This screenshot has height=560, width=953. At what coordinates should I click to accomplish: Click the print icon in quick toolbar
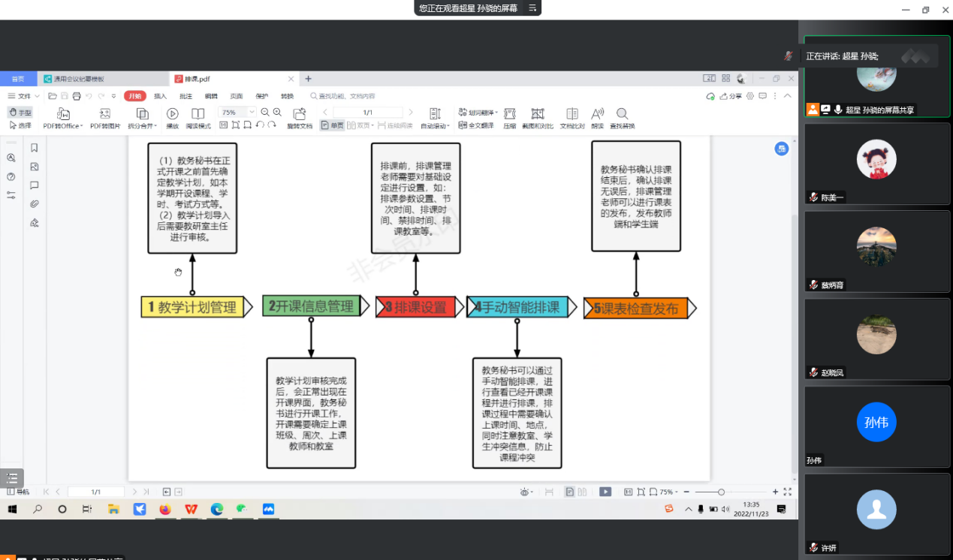[77, 96]
